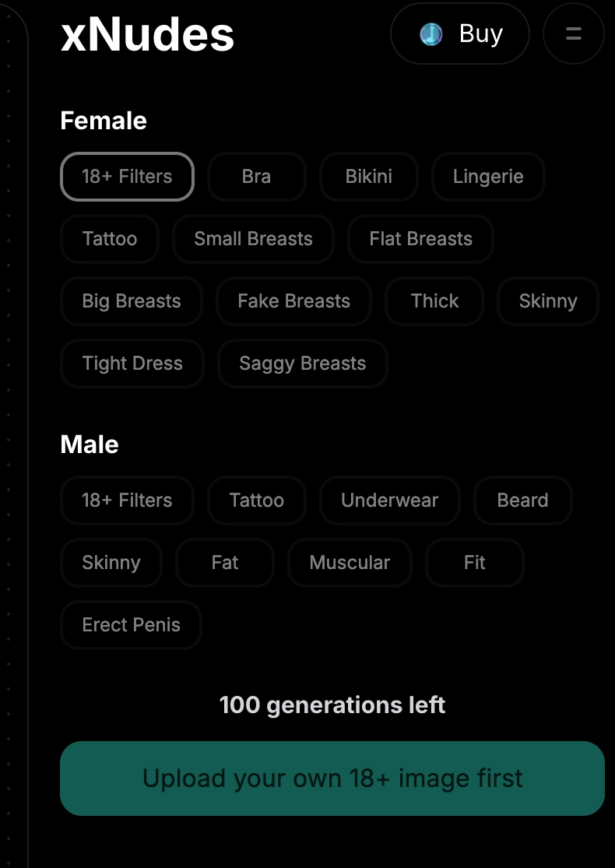
Task: Select 18+ Filters under Male
Action: (x=127, y=501)
